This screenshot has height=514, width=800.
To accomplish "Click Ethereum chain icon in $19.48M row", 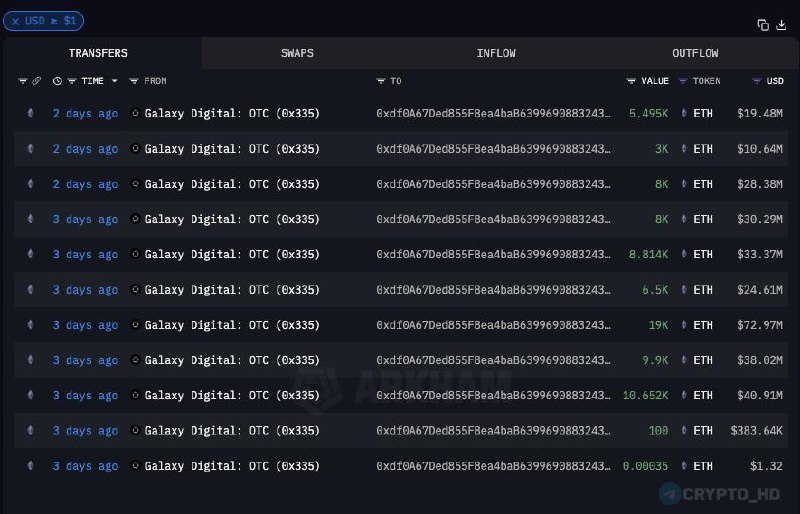I will 31,113.
